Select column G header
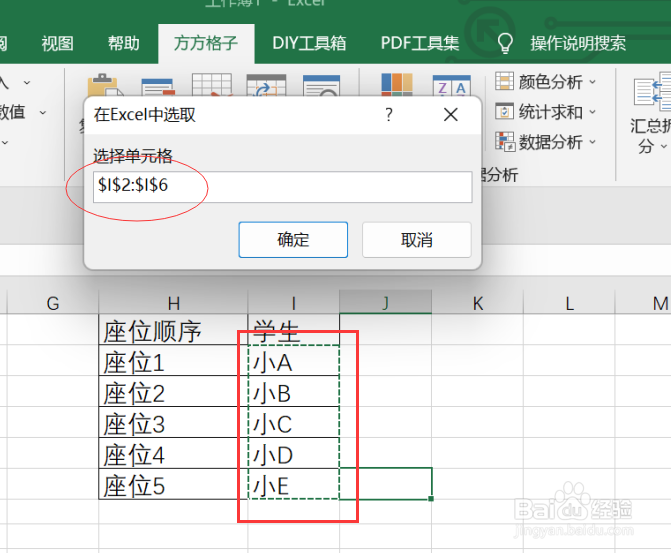The width and height of the screenshot is (671, 553). tap(53, 303)
